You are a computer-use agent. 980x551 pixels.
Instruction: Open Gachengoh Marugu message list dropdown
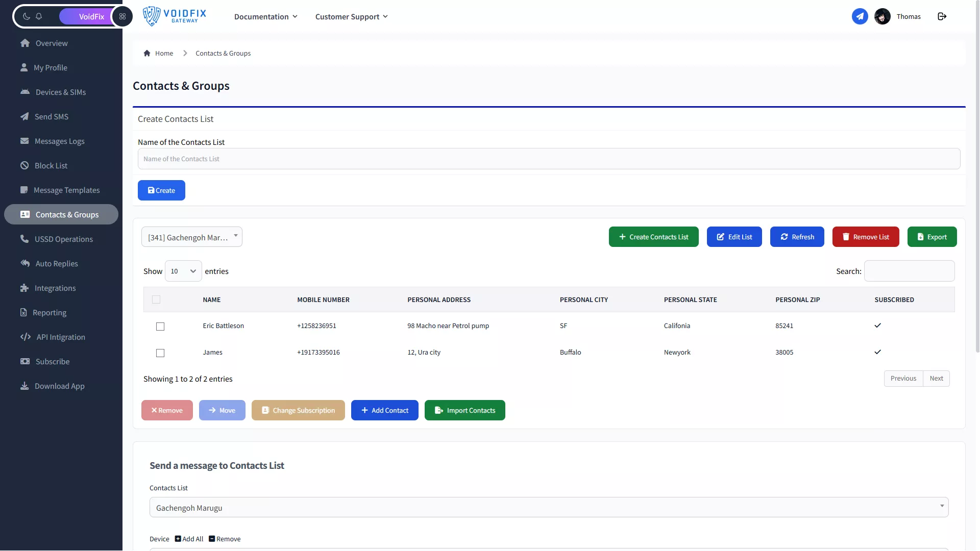pyautogui.click(x=549, y=508)
